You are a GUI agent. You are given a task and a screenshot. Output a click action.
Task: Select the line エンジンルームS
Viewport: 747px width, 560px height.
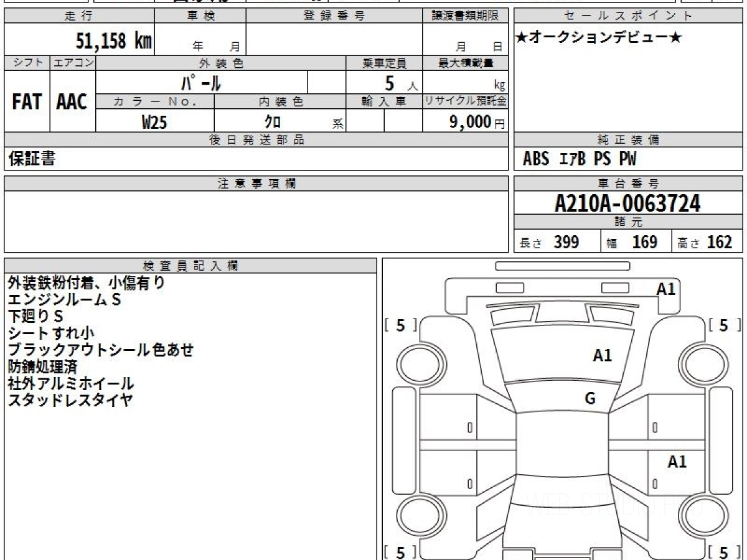coord(65,300)
